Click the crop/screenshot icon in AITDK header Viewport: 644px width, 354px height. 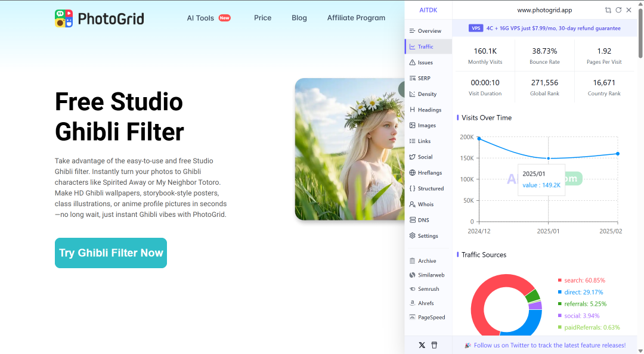tap(608, 10)
